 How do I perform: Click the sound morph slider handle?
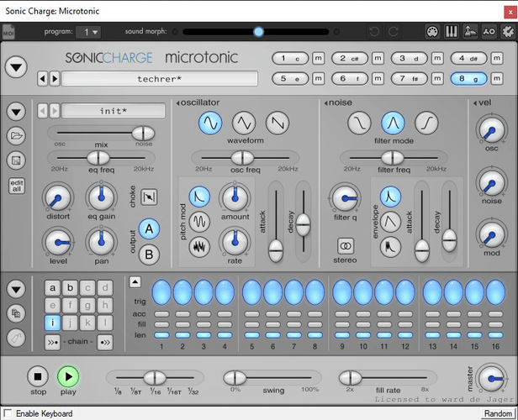pyautogui.click(x=259, y=32)
